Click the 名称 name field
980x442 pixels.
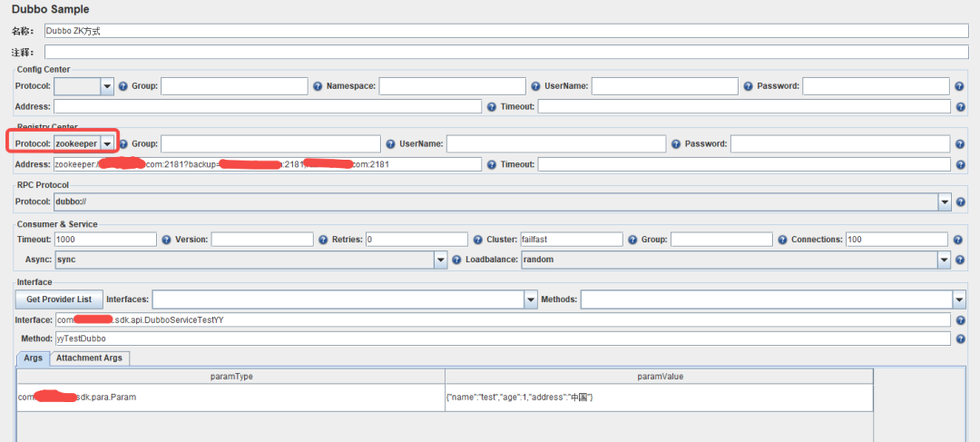[506, 31]
